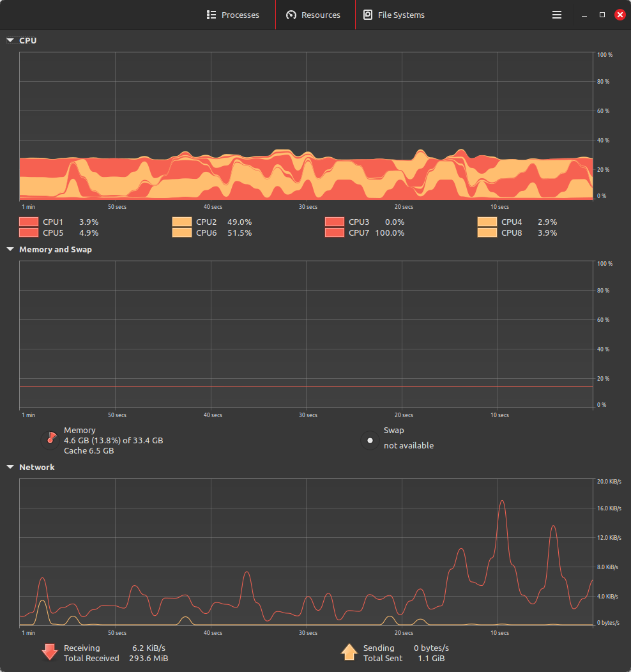Click the Resources gauge icon
Screen dimensions: 631x672
tap(292, 15)
